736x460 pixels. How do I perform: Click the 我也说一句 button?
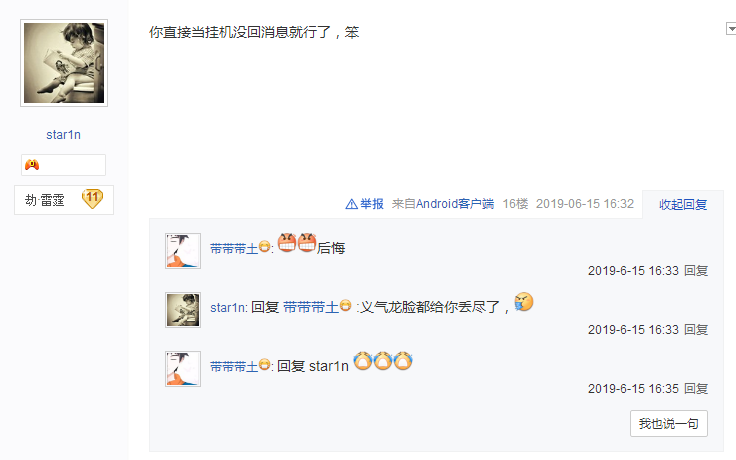click(x=668, y=424)
